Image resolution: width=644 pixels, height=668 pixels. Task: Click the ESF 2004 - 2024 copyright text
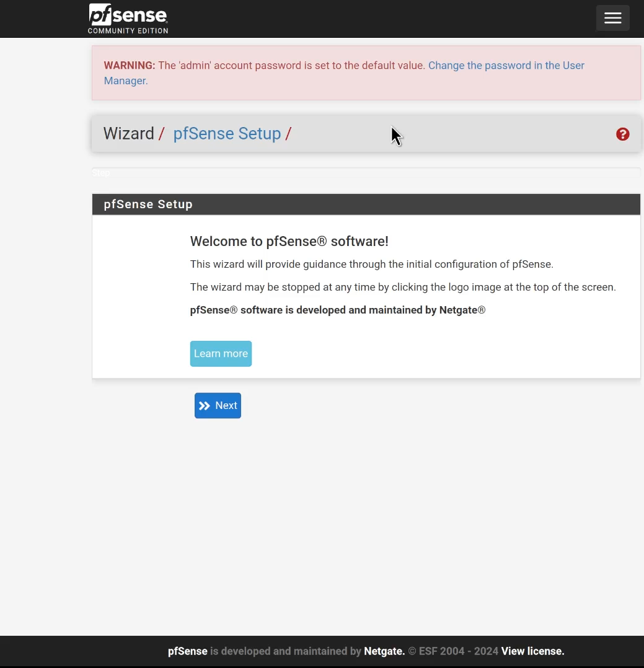[x=453, y=651]
